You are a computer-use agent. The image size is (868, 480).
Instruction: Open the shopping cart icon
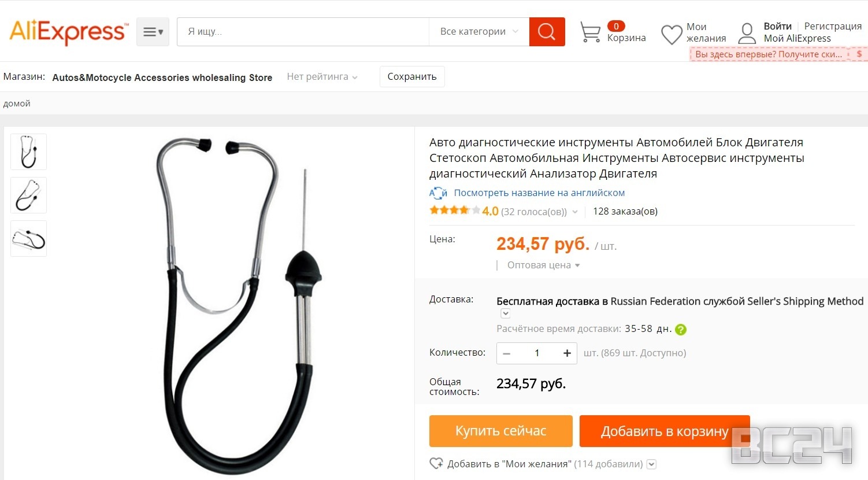(x=590, y=32)
